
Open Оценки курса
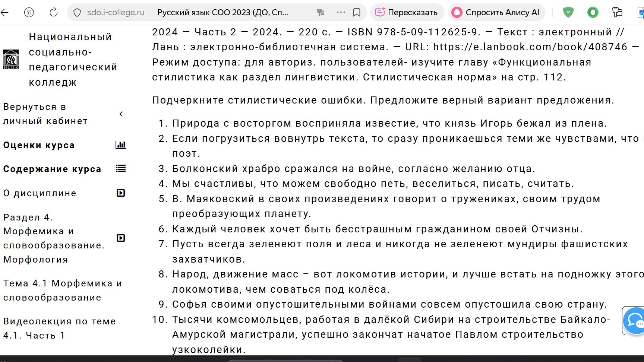pos(39,145)
